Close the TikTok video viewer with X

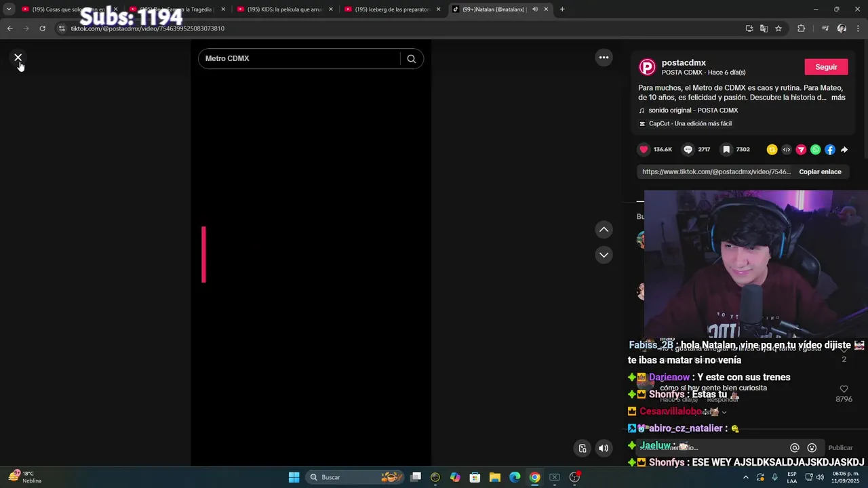tap(18, 58)
